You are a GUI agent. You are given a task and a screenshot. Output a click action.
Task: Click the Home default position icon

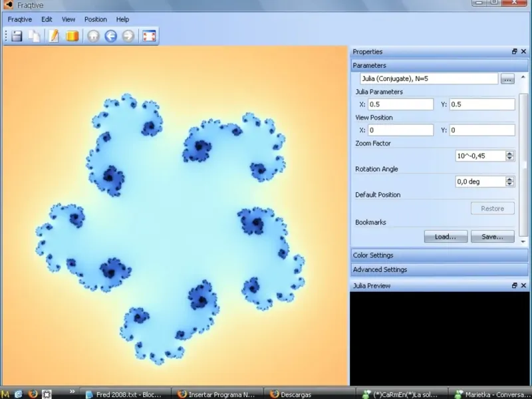93,36
